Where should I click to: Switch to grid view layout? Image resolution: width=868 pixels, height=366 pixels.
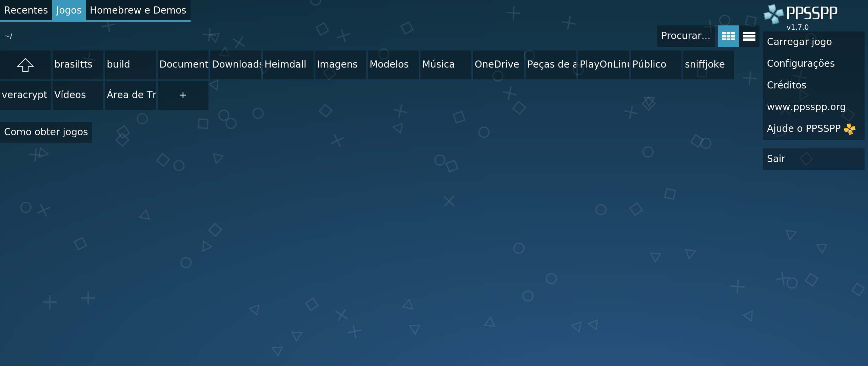pos(728,36)
